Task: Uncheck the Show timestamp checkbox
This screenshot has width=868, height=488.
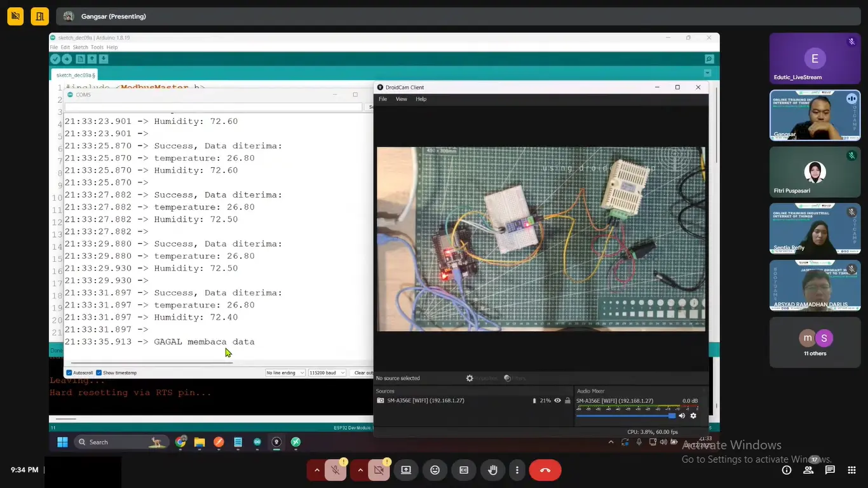Action: click(99, 373)
